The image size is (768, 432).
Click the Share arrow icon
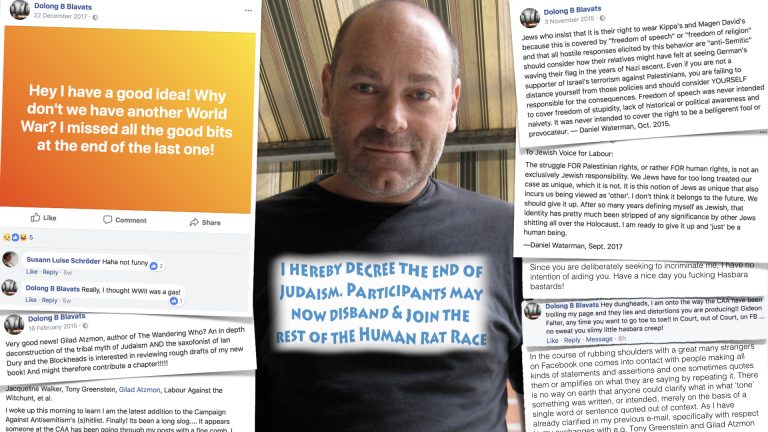(x=194, y=222)
